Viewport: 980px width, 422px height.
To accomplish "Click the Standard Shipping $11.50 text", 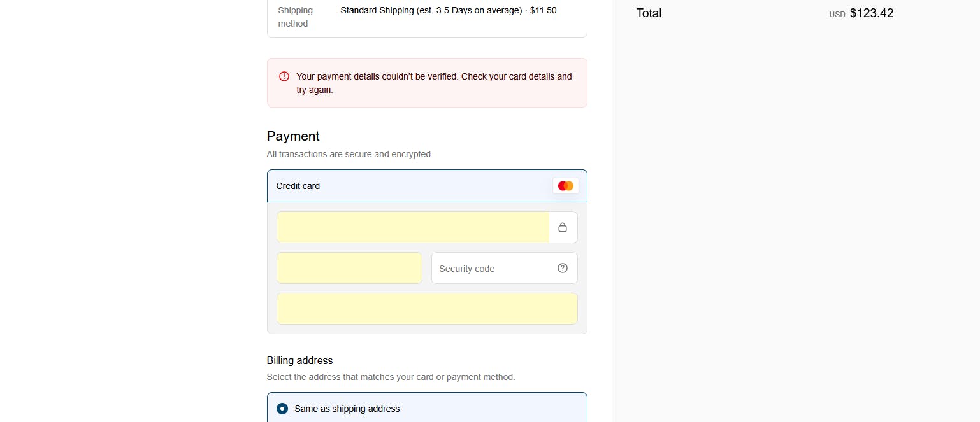I will [x=449, y=11].
